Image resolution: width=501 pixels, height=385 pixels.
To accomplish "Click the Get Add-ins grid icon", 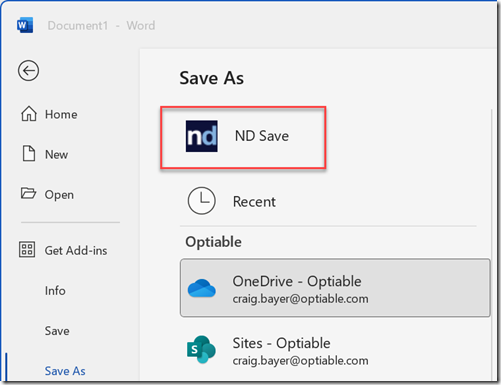I will 27,250.
